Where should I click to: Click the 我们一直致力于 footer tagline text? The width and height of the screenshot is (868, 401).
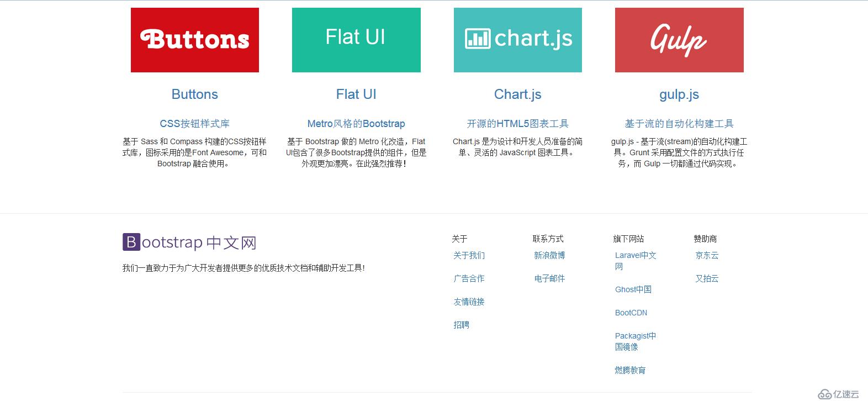pos(244,268)
